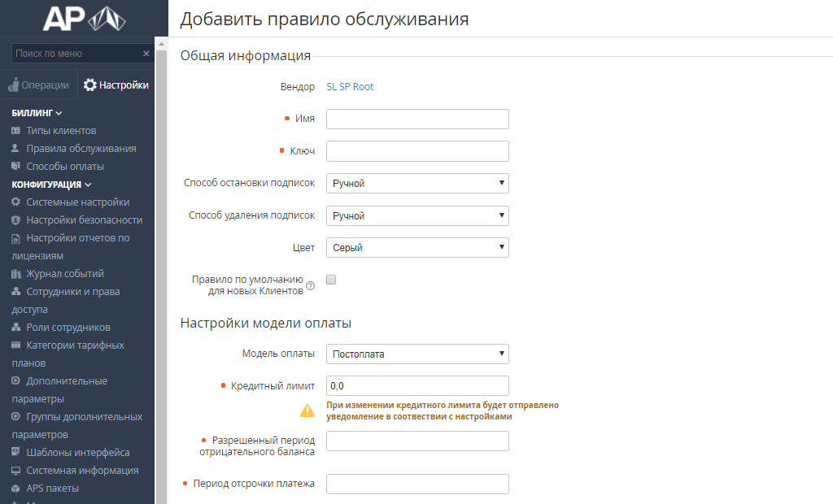Click the Имя input field
Screen dimensions: 833x504
pos(417,119)
